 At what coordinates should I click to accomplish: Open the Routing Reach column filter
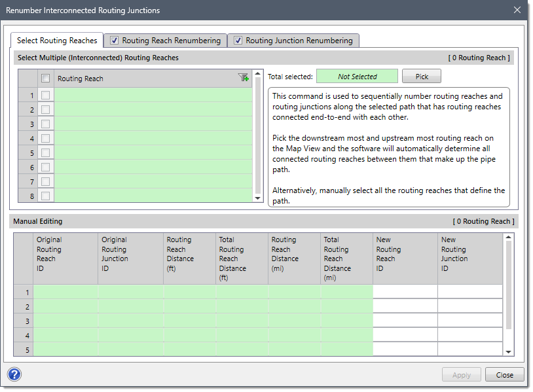(243, 78)
